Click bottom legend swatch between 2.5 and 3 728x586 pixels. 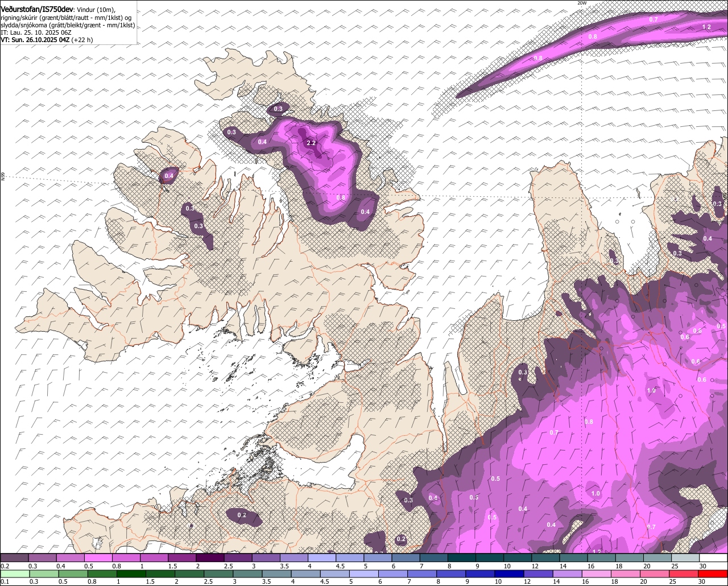[220, 573]
